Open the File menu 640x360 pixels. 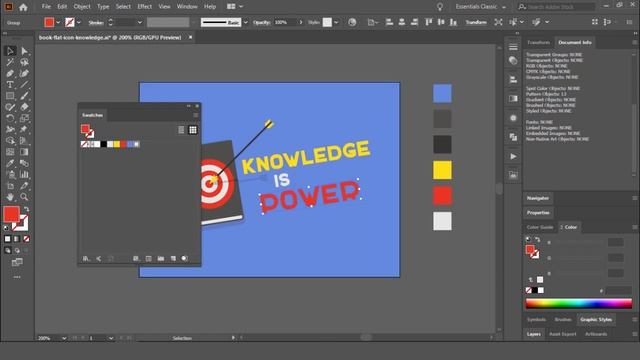point(46,7)
